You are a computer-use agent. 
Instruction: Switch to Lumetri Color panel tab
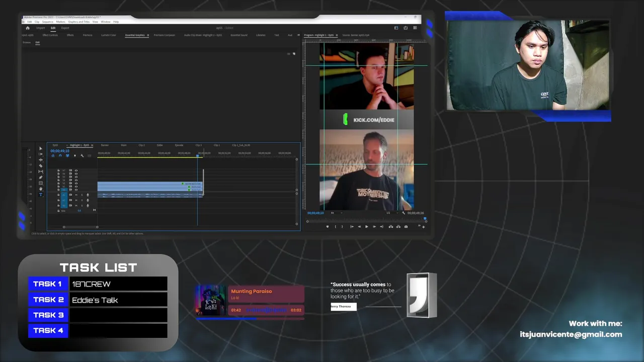[x=109, y=35]
